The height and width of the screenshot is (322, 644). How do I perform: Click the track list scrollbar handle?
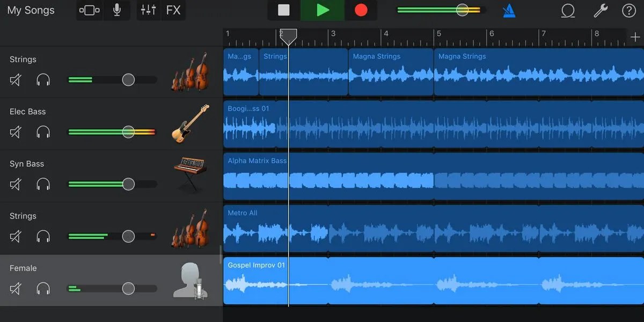[221, 255]
